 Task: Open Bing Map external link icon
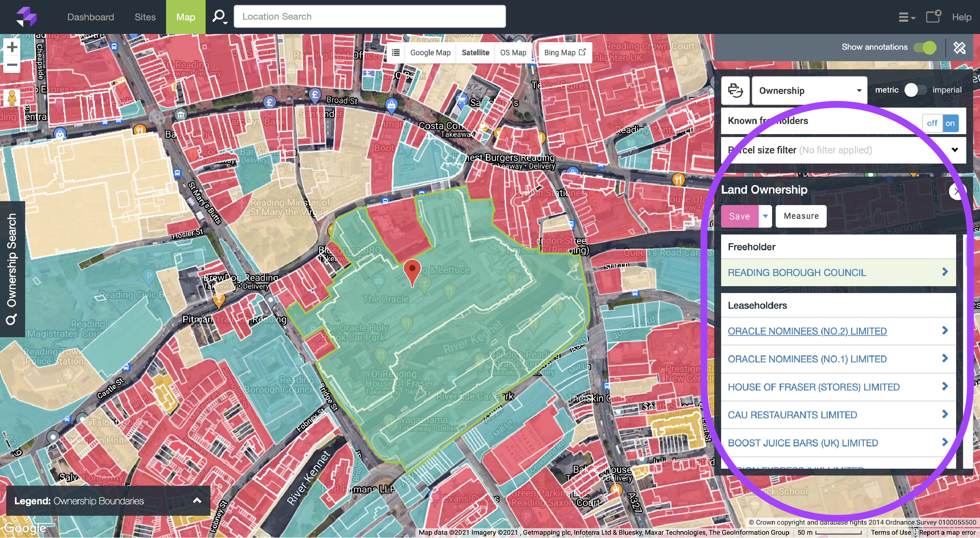click(x=582, y=52)
